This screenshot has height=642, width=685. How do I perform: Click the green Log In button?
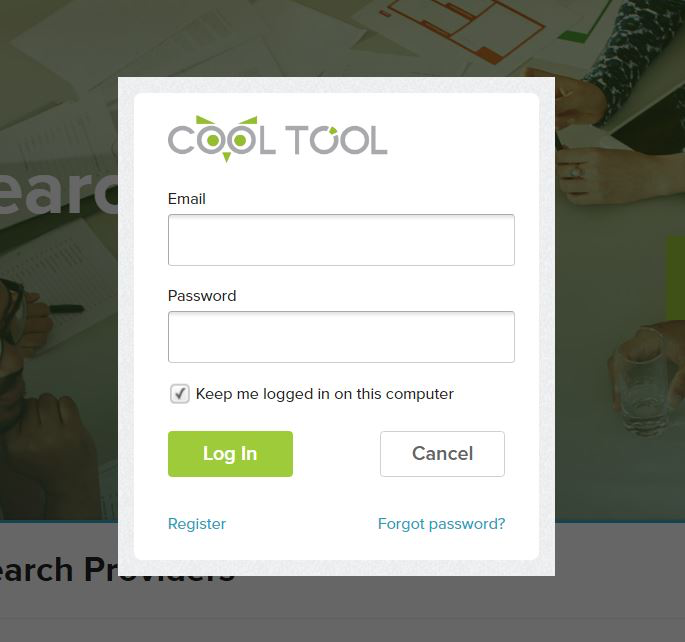(x=230, y=454)
